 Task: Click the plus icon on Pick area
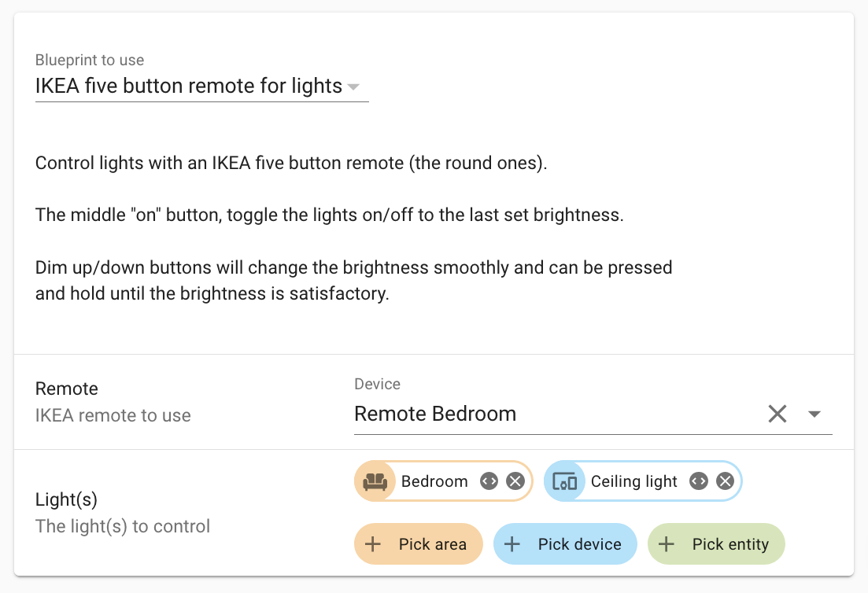click(372, 543)
